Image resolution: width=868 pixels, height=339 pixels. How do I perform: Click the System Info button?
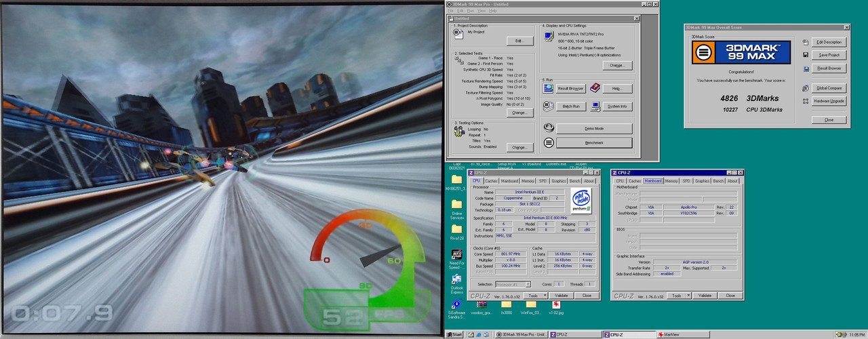(617, 106)
